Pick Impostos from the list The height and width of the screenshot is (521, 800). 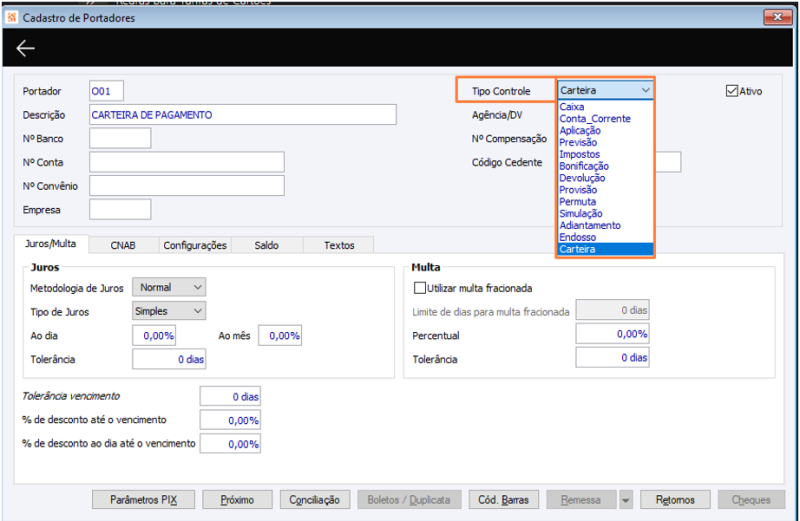tap(605, 154)
